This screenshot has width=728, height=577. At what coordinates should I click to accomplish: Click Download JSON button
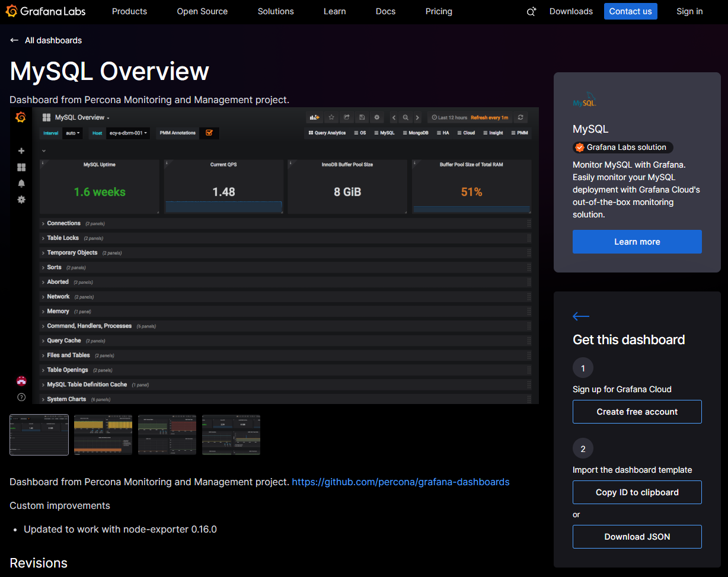tap(637, 537)
